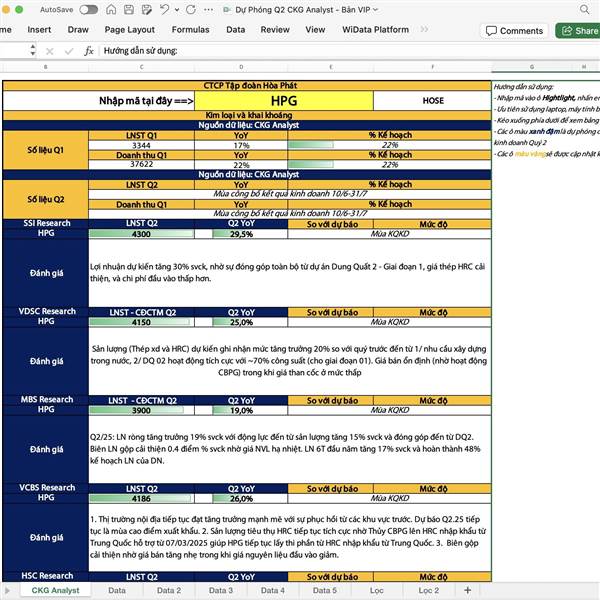Click the Số liệu Q1 label cell
This screenshot has width=600, height=600.
[46, 150]
